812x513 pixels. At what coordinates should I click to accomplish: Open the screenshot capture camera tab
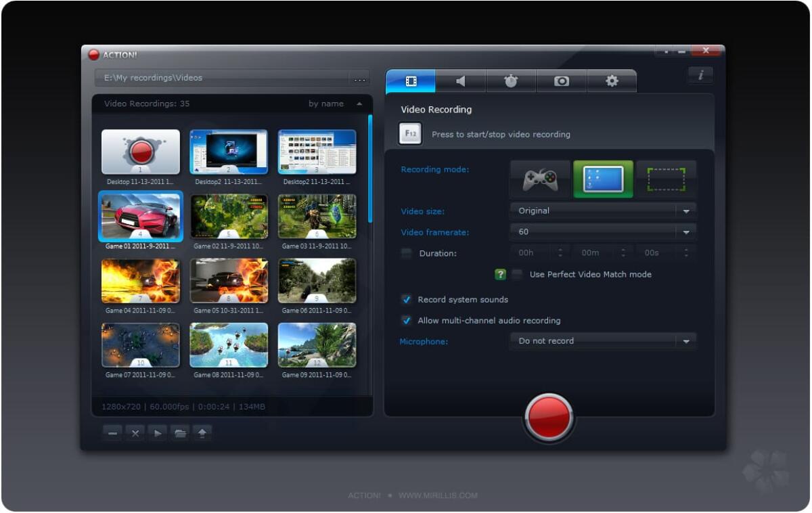click(562, 81)
